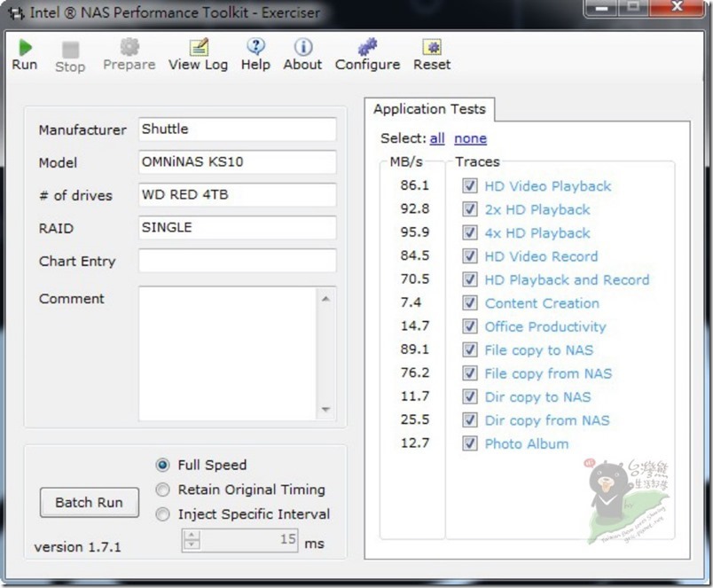Uncheck File copy from NAS
Viewport: 713px width, 588px height.
coord(470,373)
